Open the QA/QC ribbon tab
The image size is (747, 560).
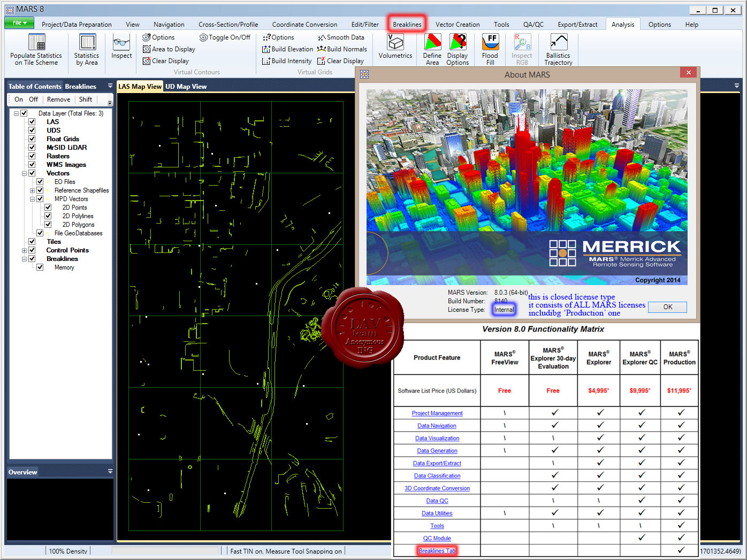[533, 24]
